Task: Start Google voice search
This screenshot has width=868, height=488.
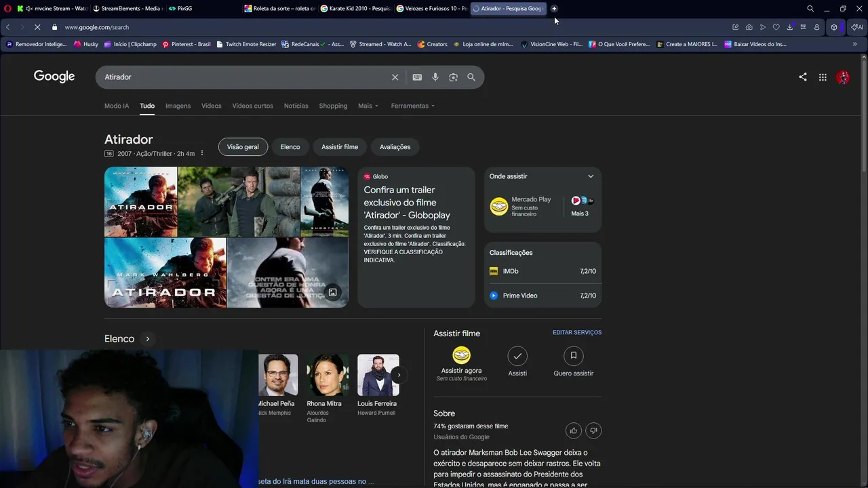Action: pyautogui.click(x=435, y=77)
